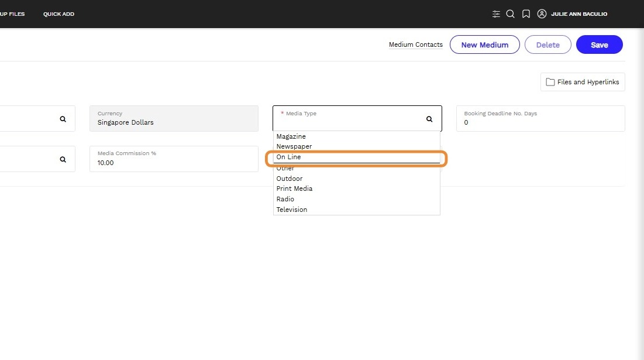644x360 pixels.
Task: Click the New Medium button
Action: pos(484,45)
